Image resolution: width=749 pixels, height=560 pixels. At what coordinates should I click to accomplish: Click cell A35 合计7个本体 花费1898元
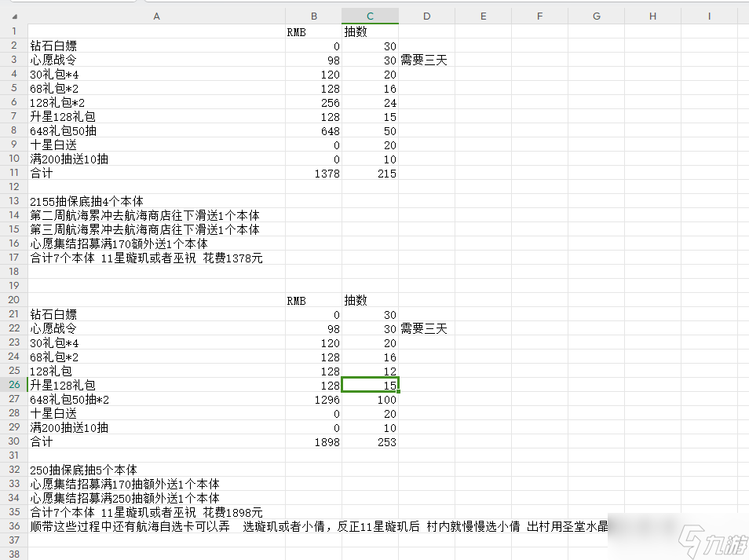click(157, 512)
